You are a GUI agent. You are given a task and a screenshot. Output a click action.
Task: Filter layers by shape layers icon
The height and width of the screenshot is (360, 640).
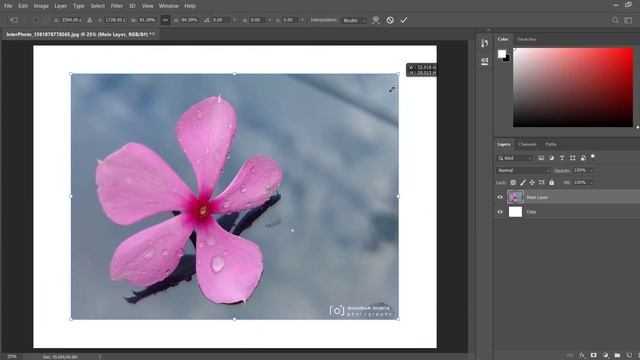coord(573,158)
